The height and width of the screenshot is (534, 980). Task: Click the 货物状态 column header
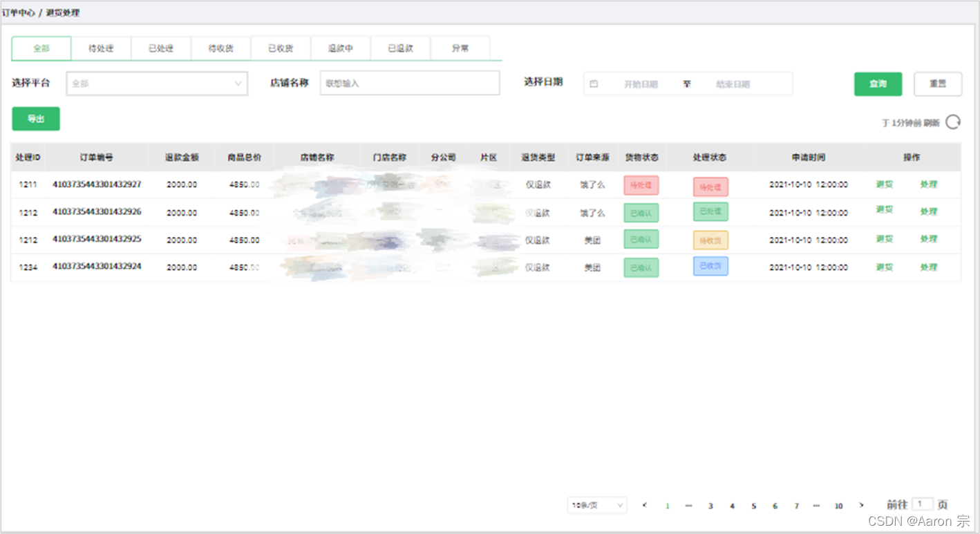pos(641,158)
